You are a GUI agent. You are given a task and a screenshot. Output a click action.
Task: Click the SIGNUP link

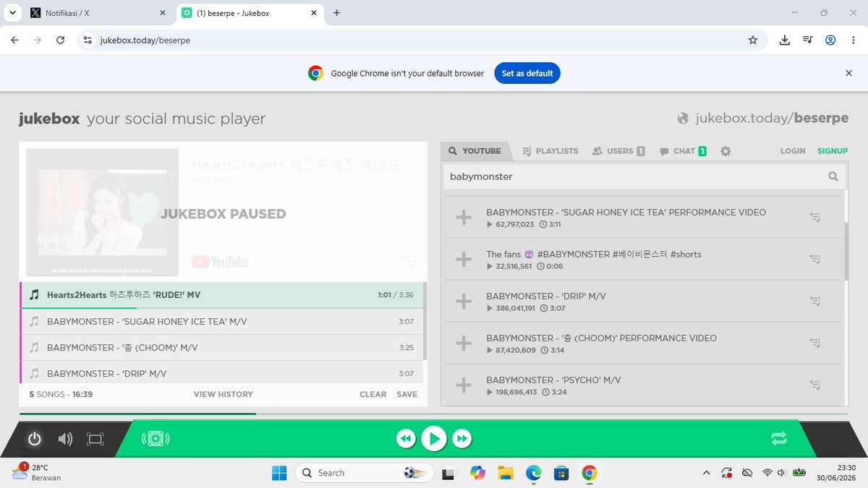833,151
